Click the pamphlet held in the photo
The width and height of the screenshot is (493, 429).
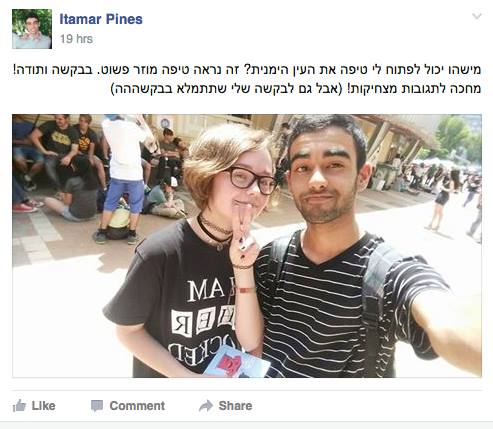(237, 363)
